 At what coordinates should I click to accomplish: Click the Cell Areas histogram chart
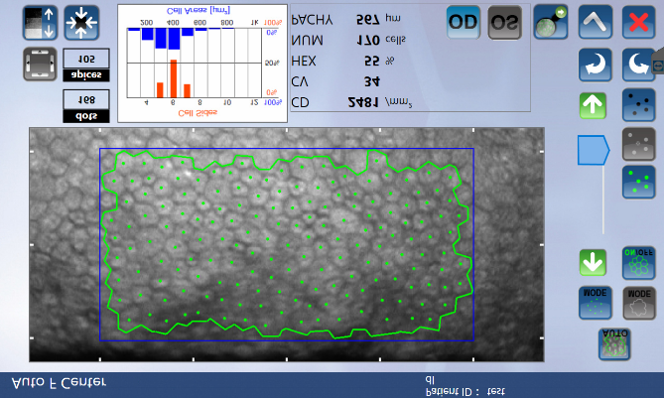(203, 62)
